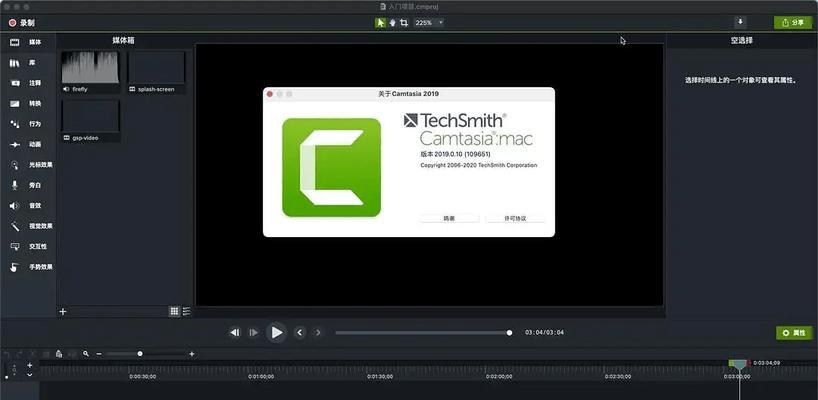
Task: Expand track options chevron below plus
Action: (30, 374)
